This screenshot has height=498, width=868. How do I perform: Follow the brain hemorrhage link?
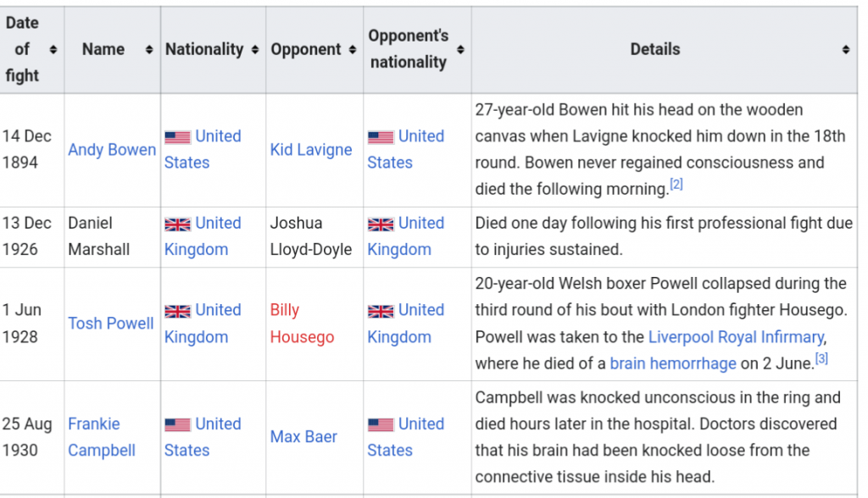click(x=673, y=363)
